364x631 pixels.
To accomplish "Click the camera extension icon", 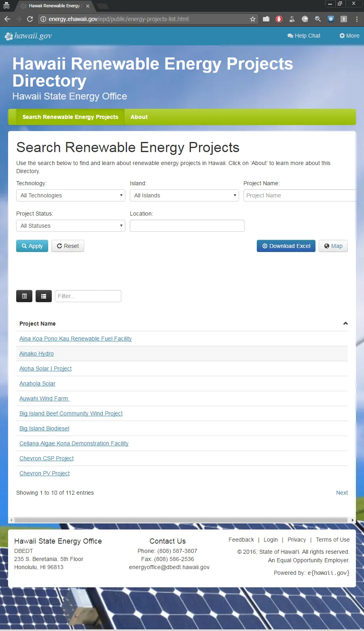I will click(266, 19).
